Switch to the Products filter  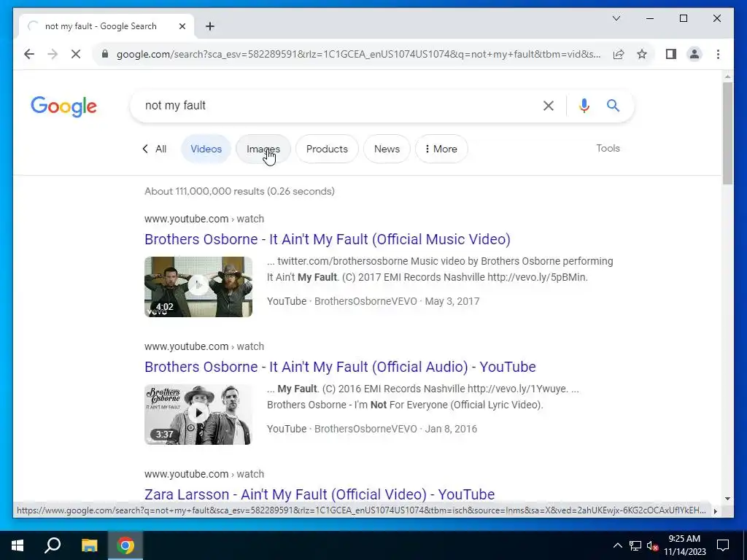pos(327,149)
